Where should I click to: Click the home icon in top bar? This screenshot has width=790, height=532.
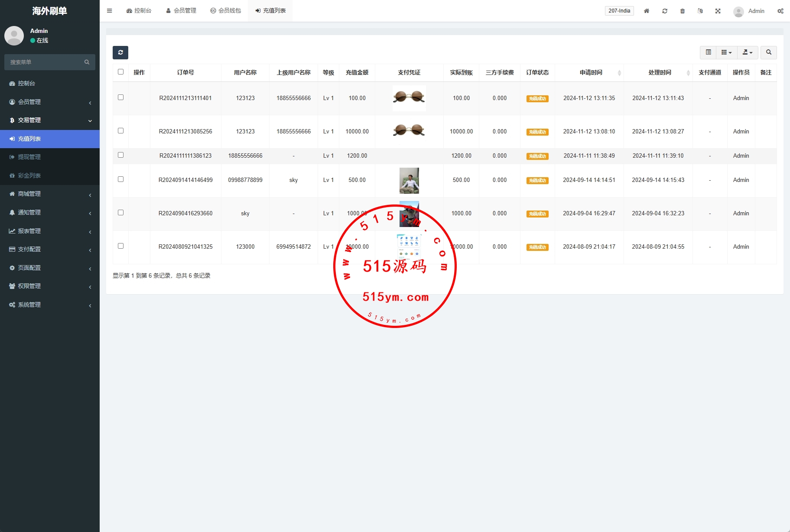pyautogui.click(x=646, y=11)
